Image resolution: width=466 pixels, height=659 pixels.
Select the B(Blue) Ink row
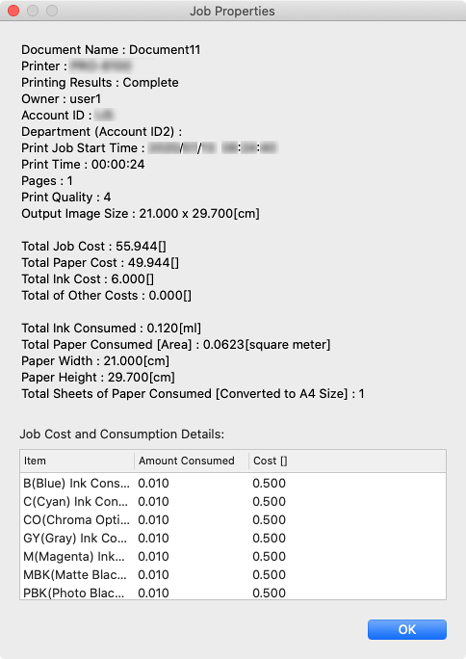click(x=233, y=483)
